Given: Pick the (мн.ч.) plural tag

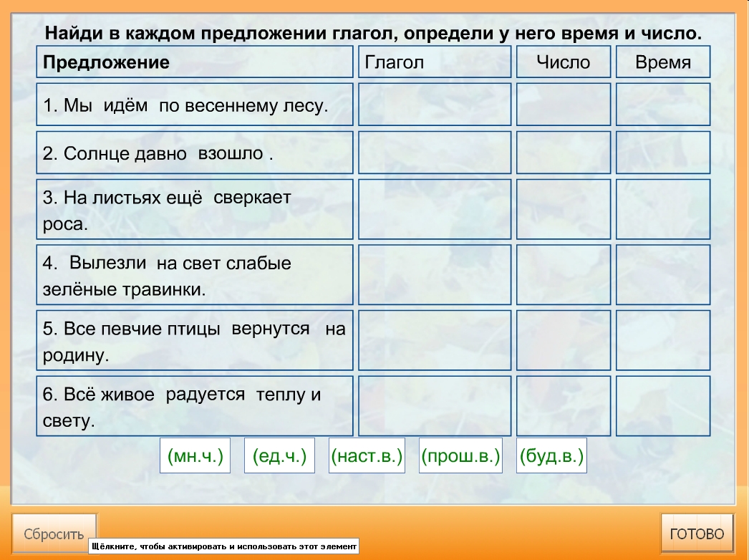Looking at the screenshot, I should coord(195,455).
